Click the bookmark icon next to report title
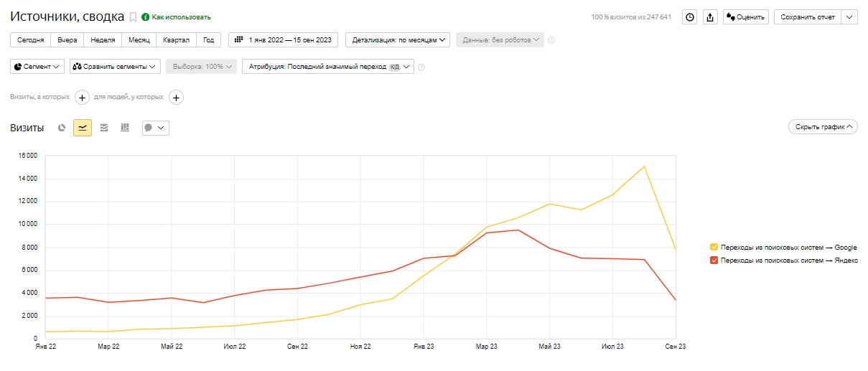The height and width of the screenshot is (371, 868). click(133, 17)
